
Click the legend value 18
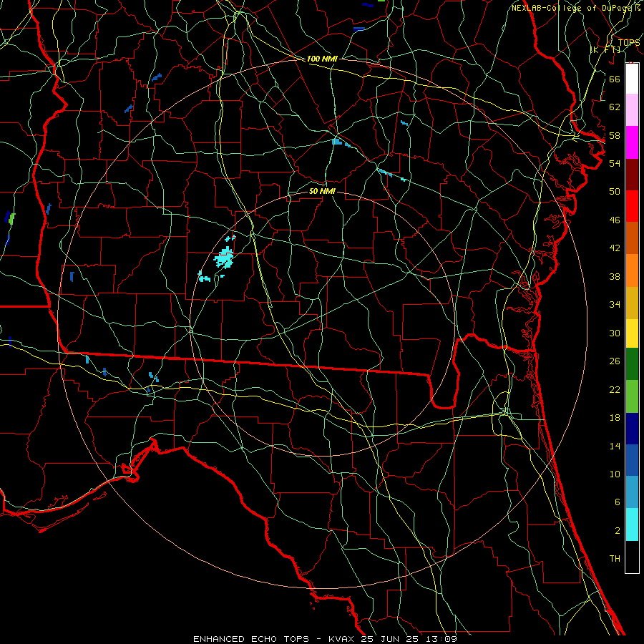[x=615, y=418]
